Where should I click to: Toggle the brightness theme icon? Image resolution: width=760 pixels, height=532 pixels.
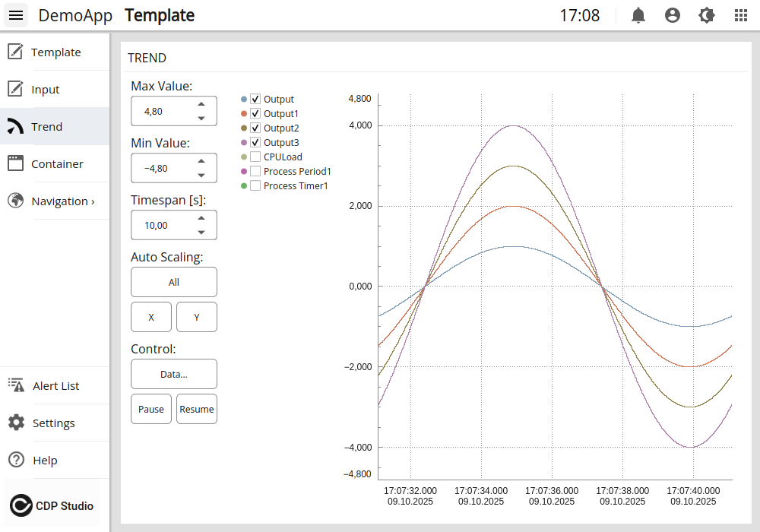tap(706, 15)
